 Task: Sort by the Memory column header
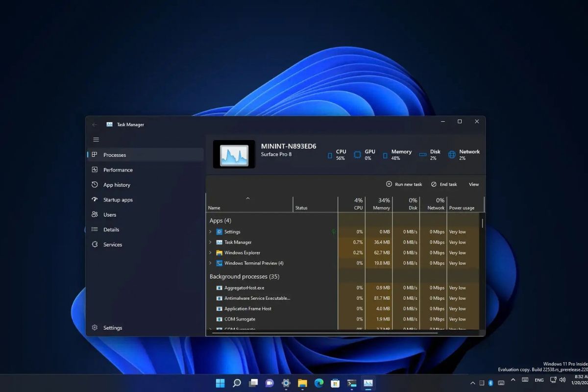[379, 204]
